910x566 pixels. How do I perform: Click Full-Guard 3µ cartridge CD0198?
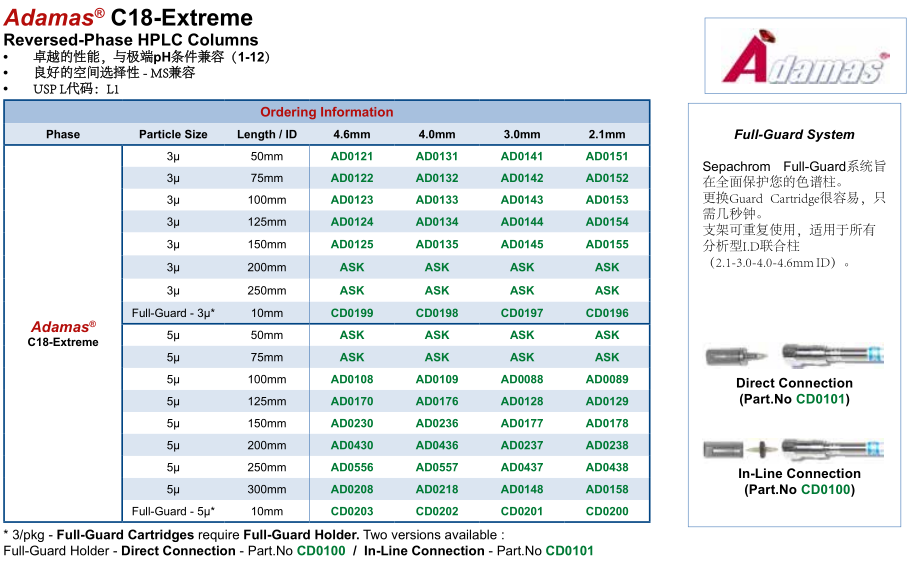(x=436, y=313)
